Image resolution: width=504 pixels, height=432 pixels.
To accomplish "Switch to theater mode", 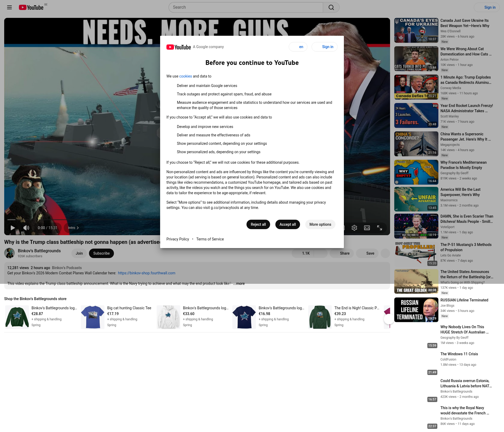I will coord(367,228).
